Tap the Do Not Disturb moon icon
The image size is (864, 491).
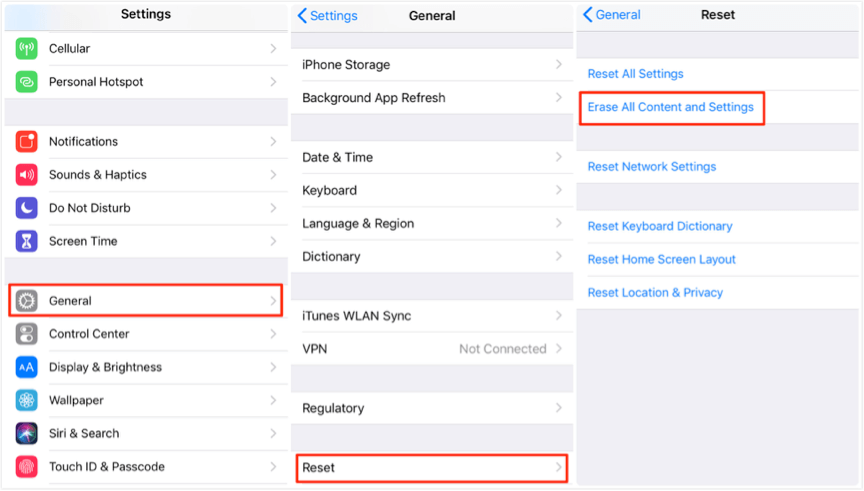click(27, 208)
